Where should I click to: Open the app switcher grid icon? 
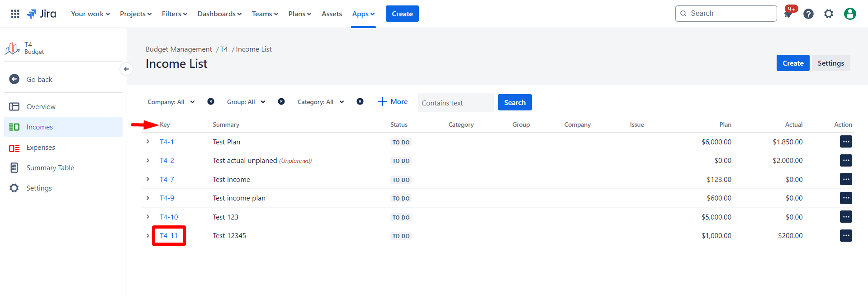tap(15, 14)
